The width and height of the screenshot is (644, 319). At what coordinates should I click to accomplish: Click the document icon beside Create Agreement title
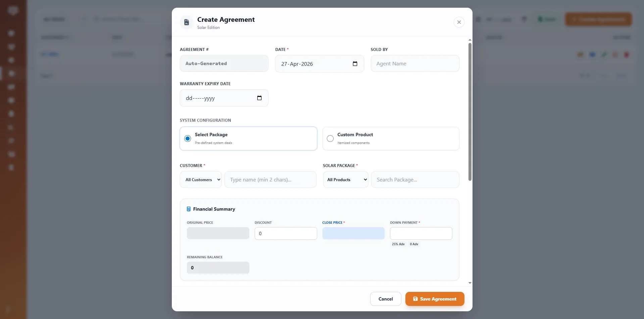coord(187,22)
